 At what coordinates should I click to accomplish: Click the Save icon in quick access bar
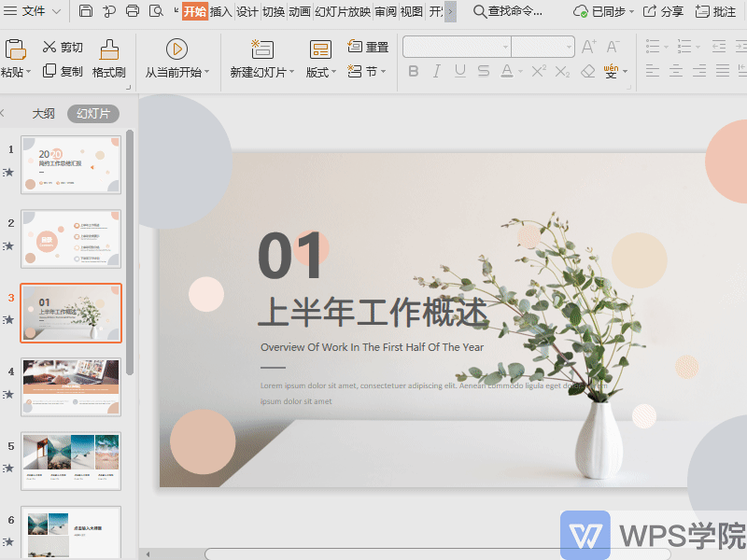click(x=85, y=11)
